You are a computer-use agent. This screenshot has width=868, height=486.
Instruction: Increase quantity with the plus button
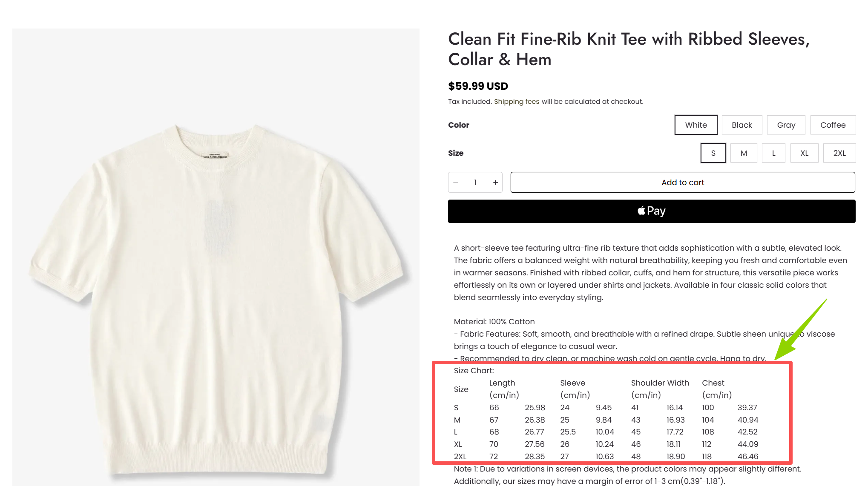495,183
